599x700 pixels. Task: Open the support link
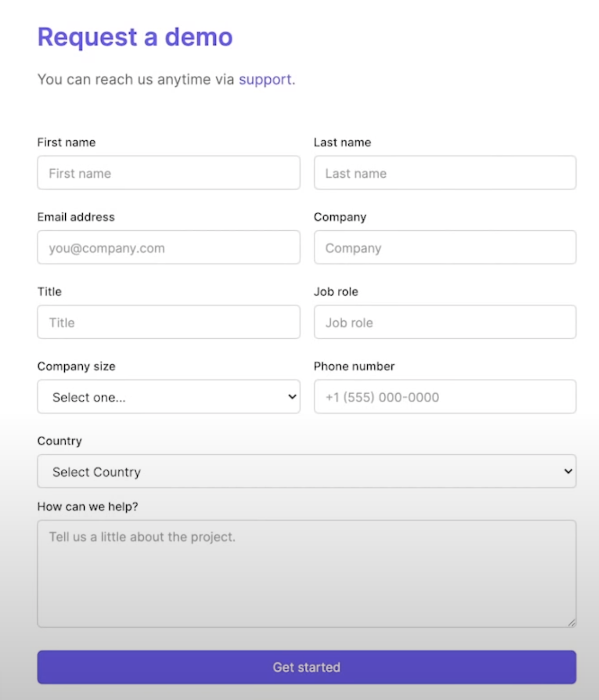(265, 80)
